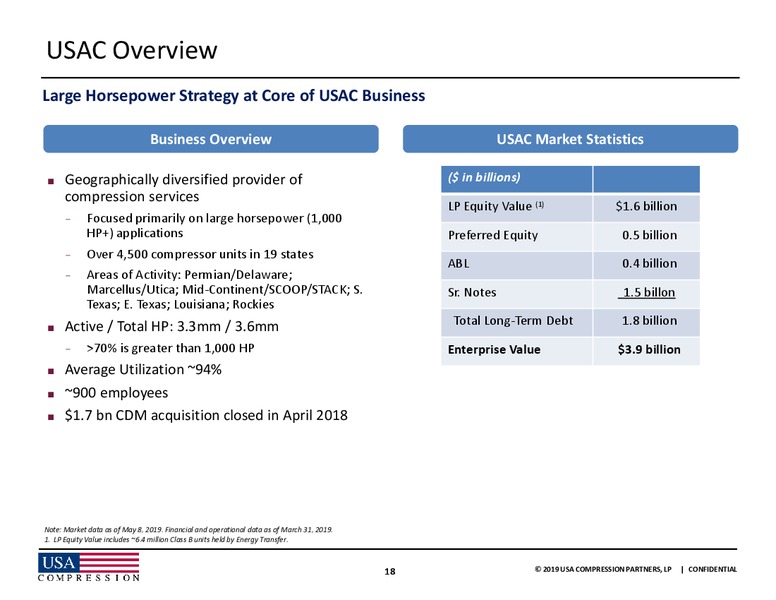776x600 pixels.
Task: Click the 'ABL' row label
Action: pyautogui.click(x=458, y=263)
